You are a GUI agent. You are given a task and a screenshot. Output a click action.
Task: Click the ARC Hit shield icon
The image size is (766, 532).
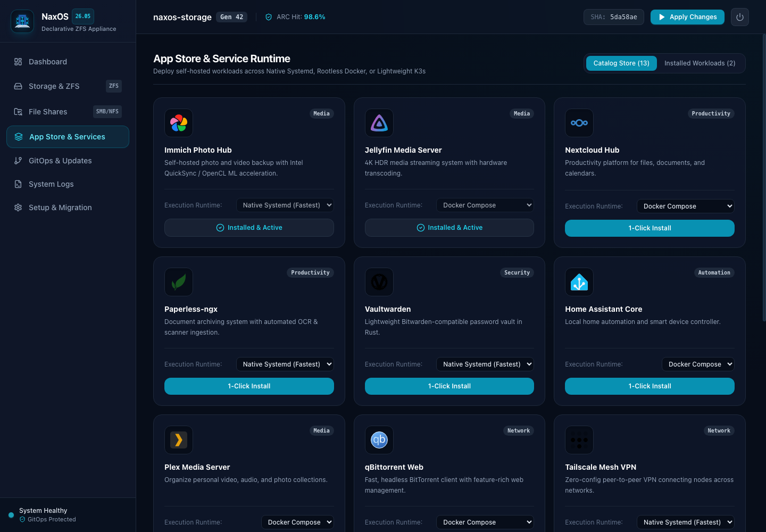click(x=269, y=17)
